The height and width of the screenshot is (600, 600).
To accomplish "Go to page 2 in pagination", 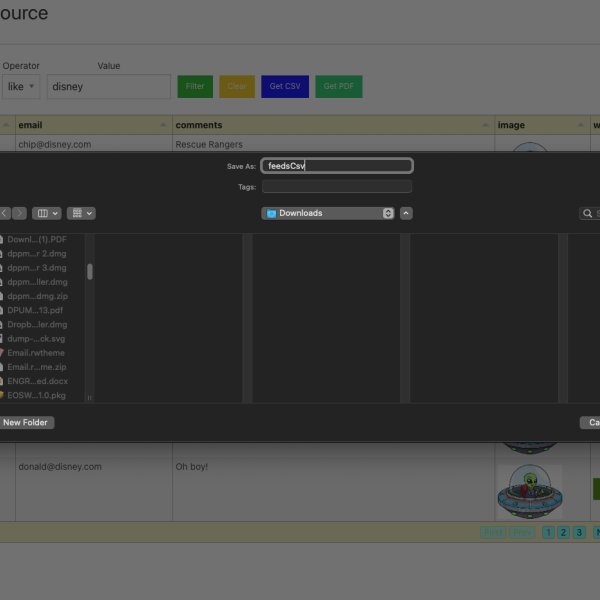I will pyautogui.click(x=563, y=533).
